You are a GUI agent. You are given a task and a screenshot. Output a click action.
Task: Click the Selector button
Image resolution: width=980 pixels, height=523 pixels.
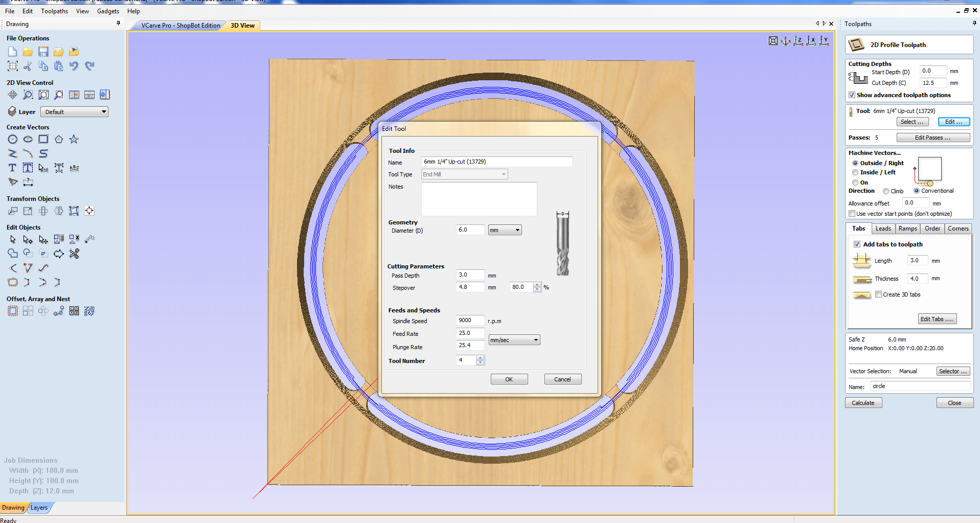[x=953, y=371]
